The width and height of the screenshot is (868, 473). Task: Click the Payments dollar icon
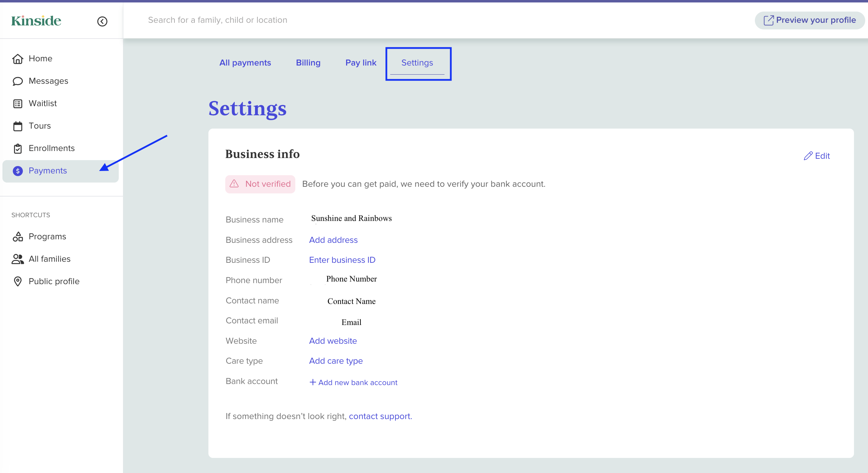tap(18, 171)
